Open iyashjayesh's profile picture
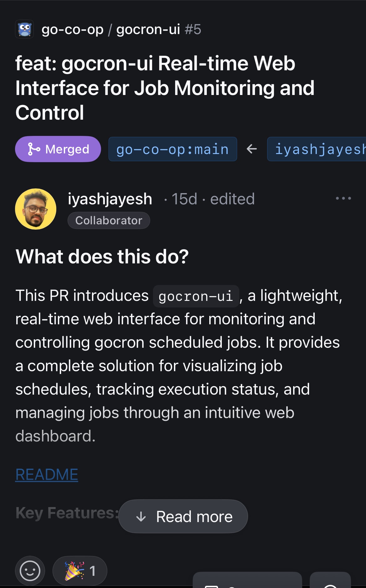The image size is (366, 588). point(36,209)
